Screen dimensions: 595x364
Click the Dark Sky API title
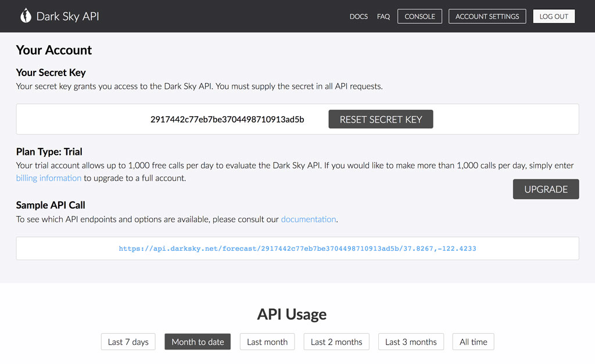(67, 16)
